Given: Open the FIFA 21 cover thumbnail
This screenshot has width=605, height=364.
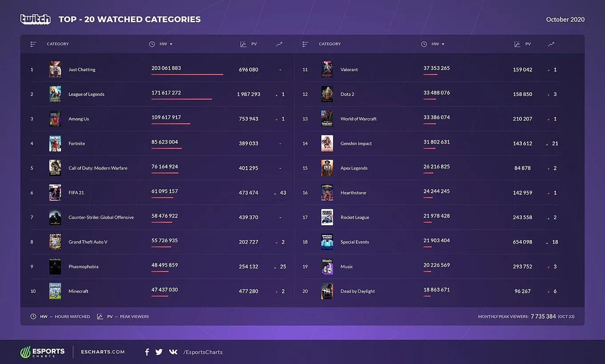Looking at the screenshot, I should [x=55, y=193].
